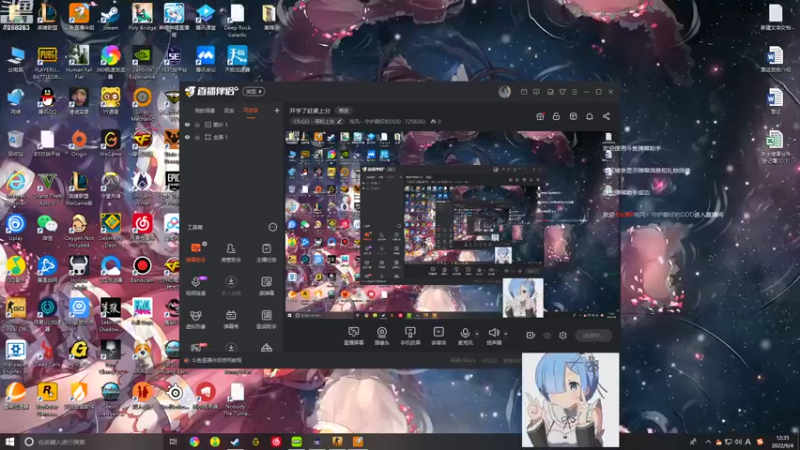Click the record camera icon beside the start button
Viewport: 800px width, 450px height.
coord(531,335)
